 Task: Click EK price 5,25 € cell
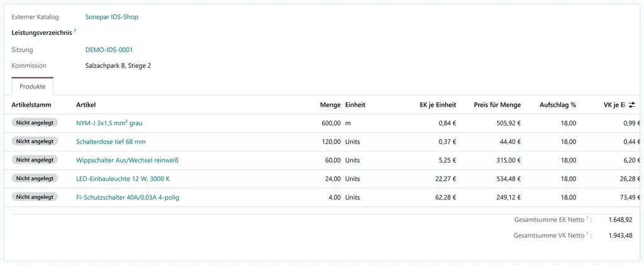pos(447,160)
